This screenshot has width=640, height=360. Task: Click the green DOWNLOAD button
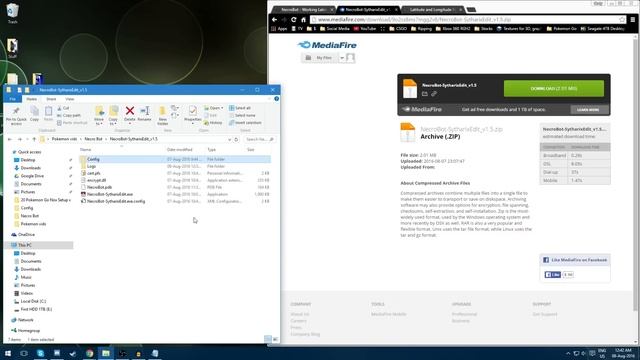pyautogui.click(x=553, y=89)
